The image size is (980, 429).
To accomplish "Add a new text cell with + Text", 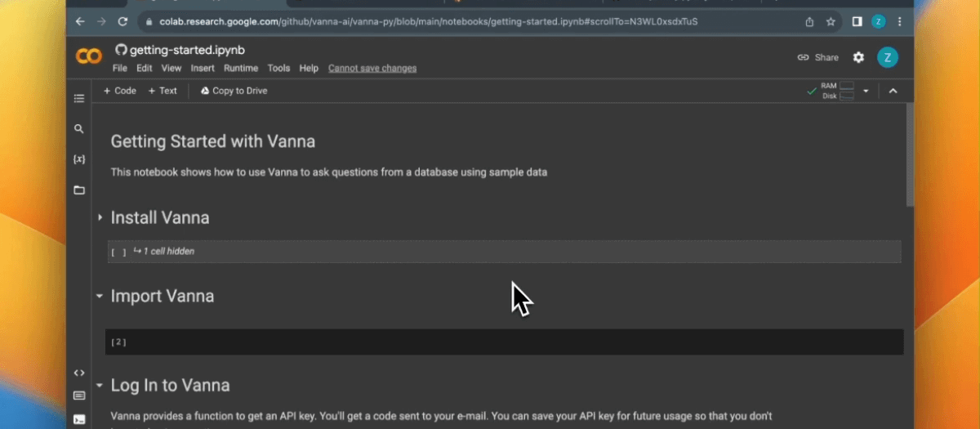I will 163,91.
